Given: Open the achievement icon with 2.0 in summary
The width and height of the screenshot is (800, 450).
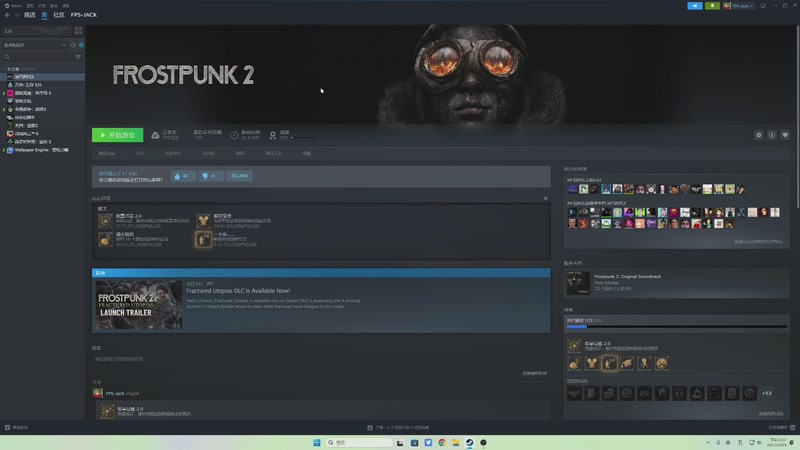Looking at the screenshot, I should pos(106,221).
